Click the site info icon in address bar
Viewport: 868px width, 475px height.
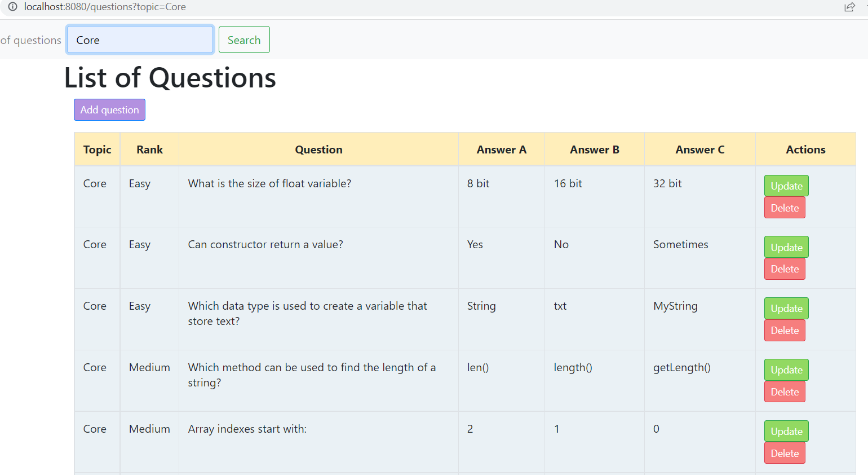pyautogui.click(x=12, y=7)
